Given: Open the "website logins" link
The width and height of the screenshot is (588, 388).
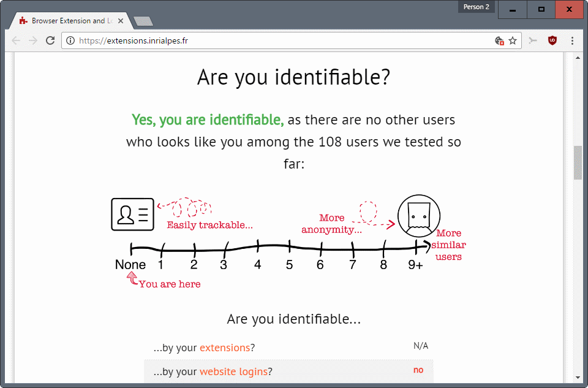Looking at the screenshot, I should tap(233, 371).
